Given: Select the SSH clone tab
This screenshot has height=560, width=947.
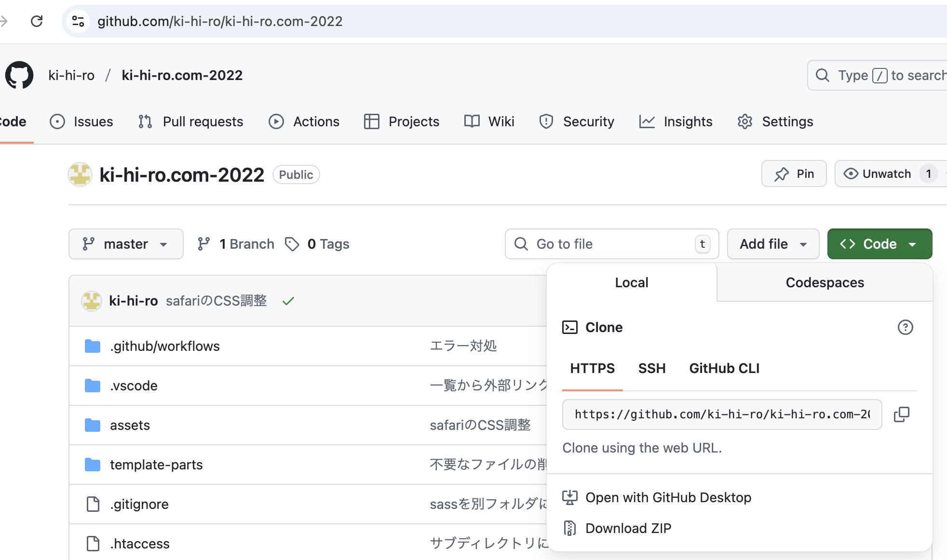Looking at the screenshot, I should click(x=652, y=368).
